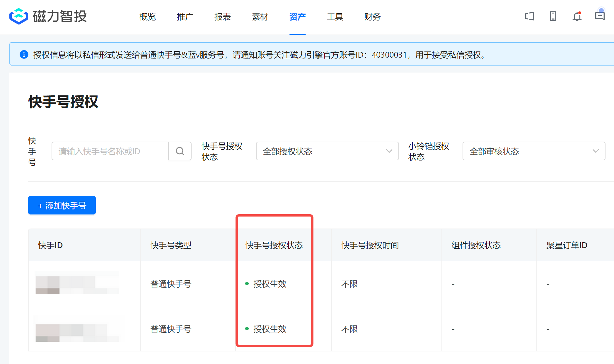This screenshot has width=614, height=364.
Task: Click the 快手号授权状态 column header
Action: 274,245
